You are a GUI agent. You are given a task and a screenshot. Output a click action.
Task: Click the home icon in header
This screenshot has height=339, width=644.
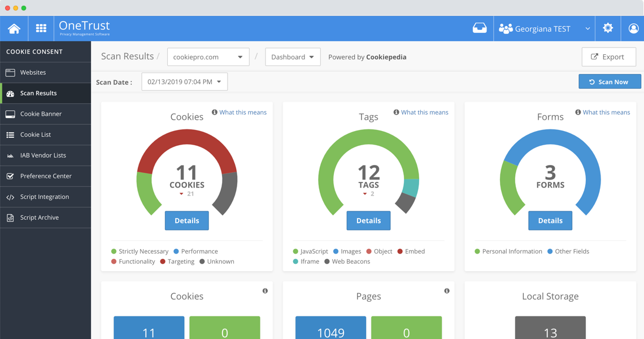(x=14, y=28)
